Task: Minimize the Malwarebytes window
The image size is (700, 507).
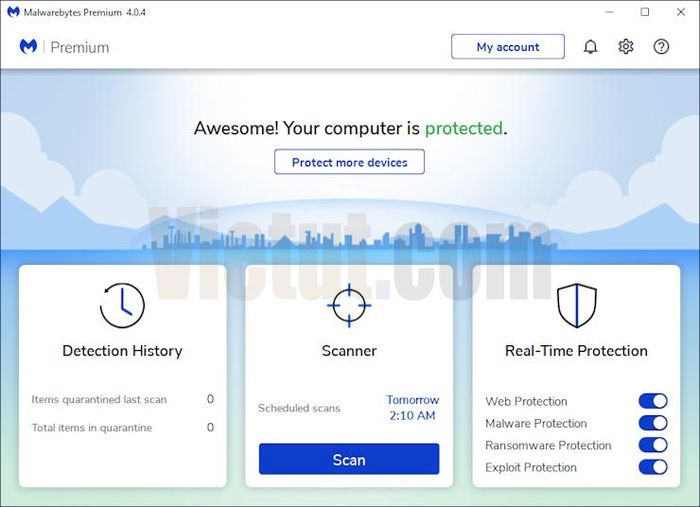Action: (609, 12)
